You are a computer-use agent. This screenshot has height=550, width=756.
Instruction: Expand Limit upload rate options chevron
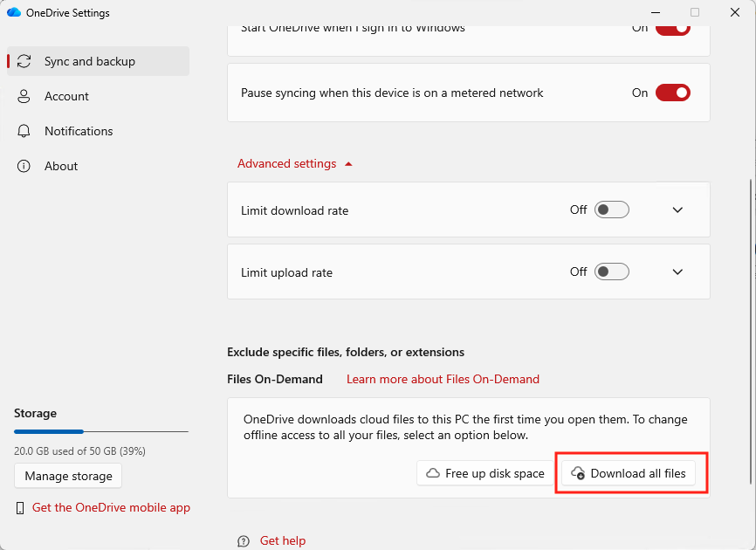pyautogui.click(x=677, y=272)
